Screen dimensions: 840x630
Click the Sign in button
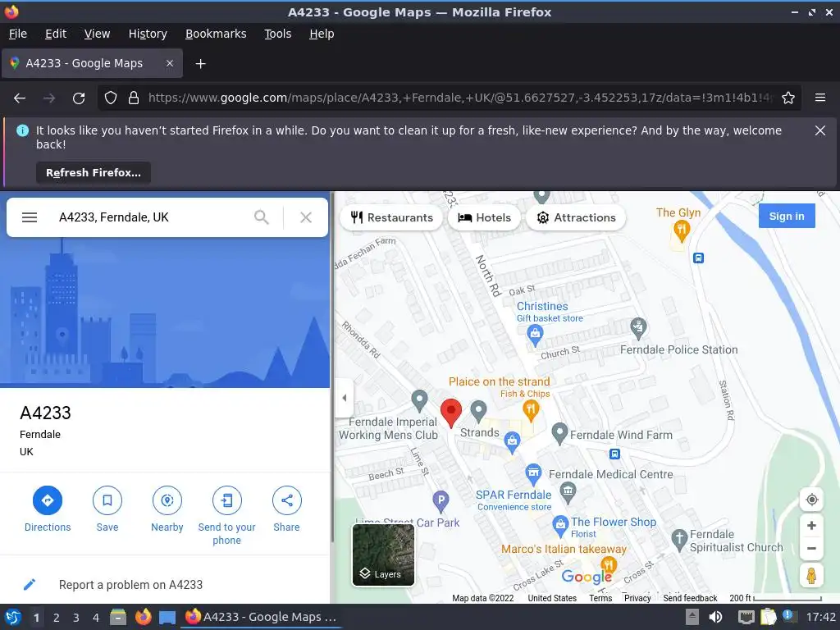click(x=787, y=216)
